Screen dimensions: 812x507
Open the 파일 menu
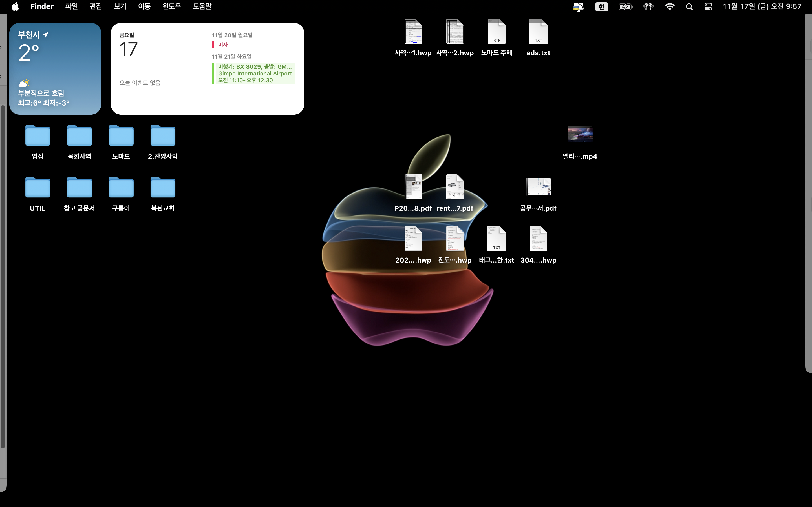pos(71,7)
